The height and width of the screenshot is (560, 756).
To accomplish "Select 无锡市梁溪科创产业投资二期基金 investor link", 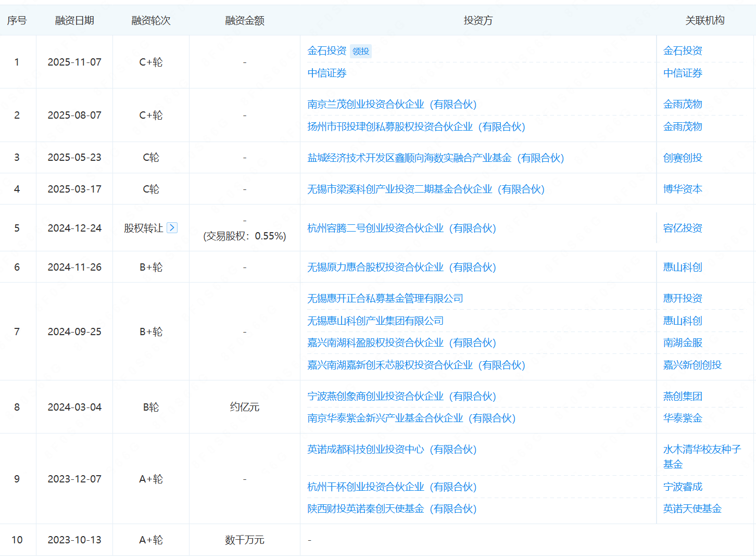I will pyautogui.click(x=425, y=189).
